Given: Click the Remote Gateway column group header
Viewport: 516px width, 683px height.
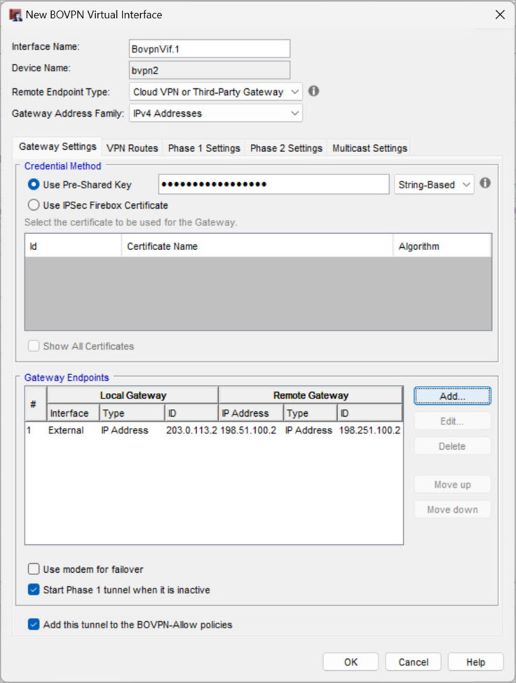Looking at the screenshot, I should (310, 396).
